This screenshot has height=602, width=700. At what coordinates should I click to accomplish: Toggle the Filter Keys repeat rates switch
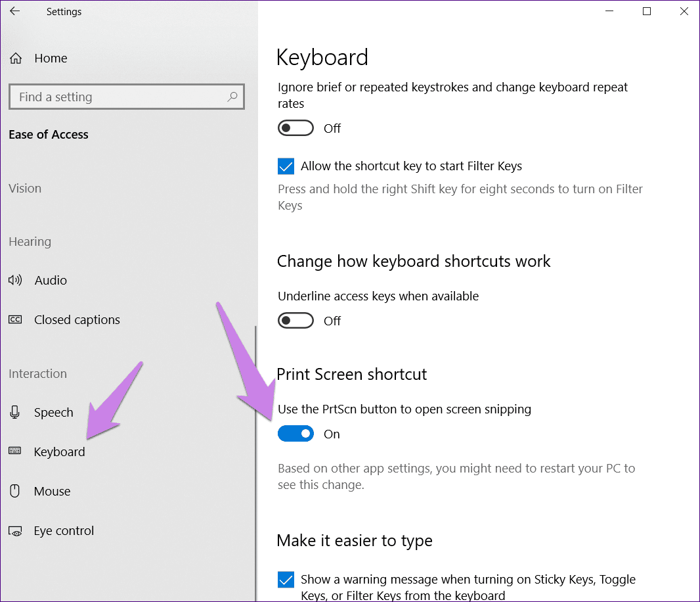coord(295,128)
